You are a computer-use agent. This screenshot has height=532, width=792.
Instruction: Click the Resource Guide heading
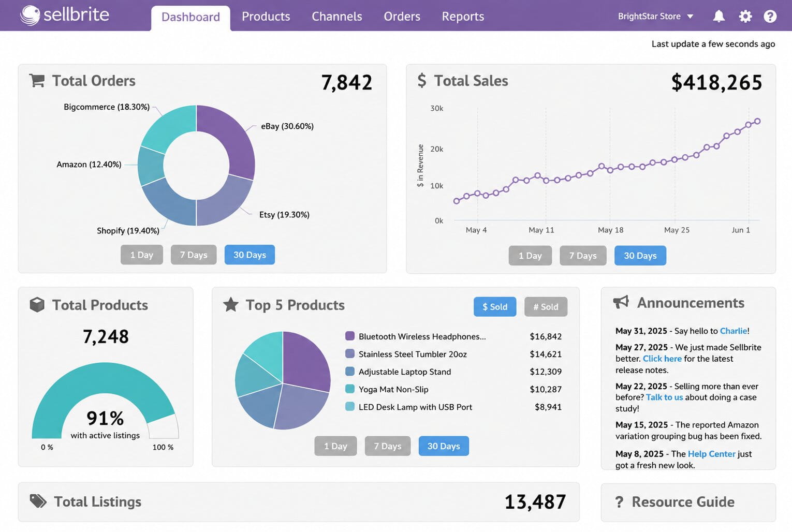click(683, 502)
